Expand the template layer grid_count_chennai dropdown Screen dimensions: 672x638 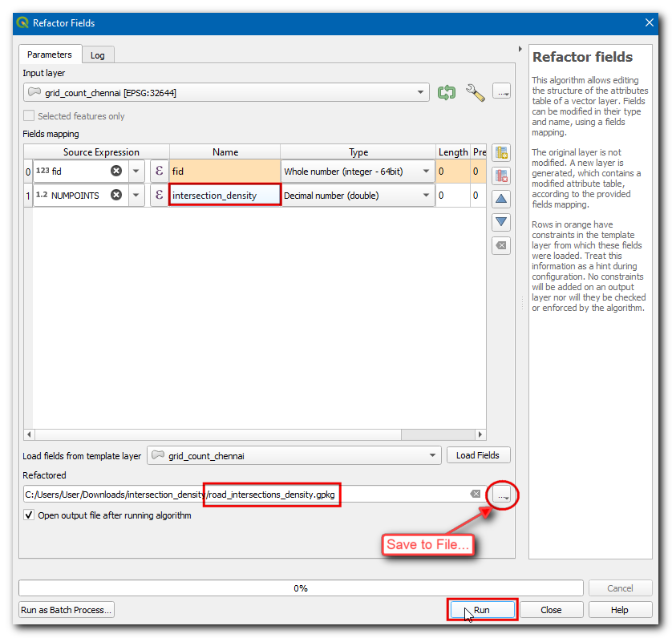[433, 456]
